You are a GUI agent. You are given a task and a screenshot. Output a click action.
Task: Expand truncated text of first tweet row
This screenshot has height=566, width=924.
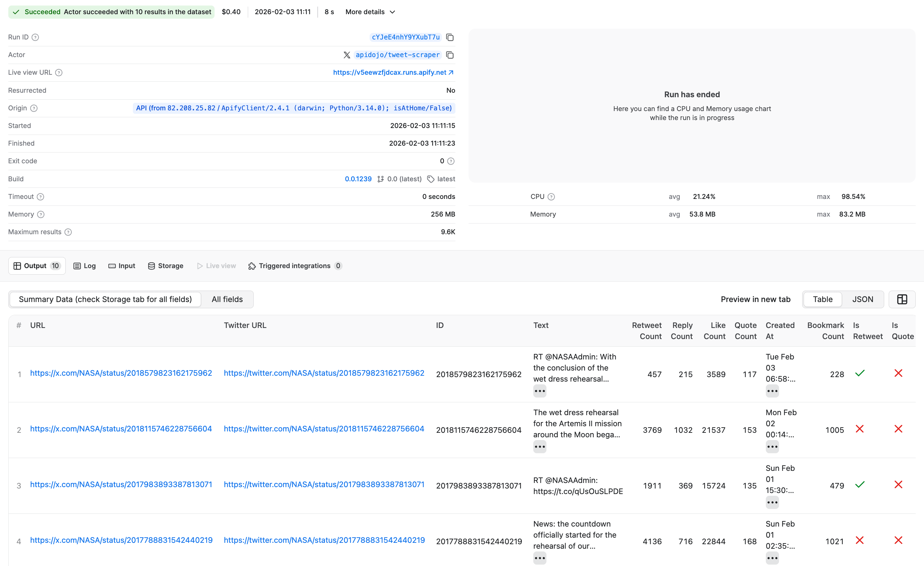tap(540, 391)
